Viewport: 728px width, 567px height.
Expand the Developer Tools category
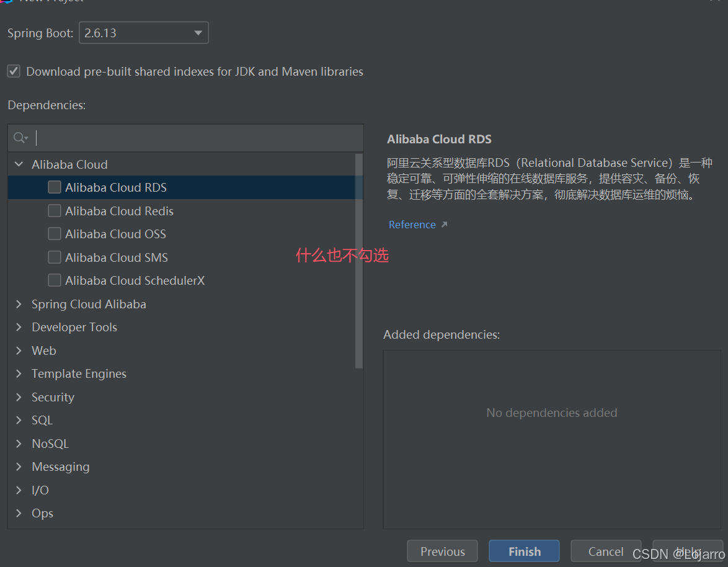tap(19, 328)
